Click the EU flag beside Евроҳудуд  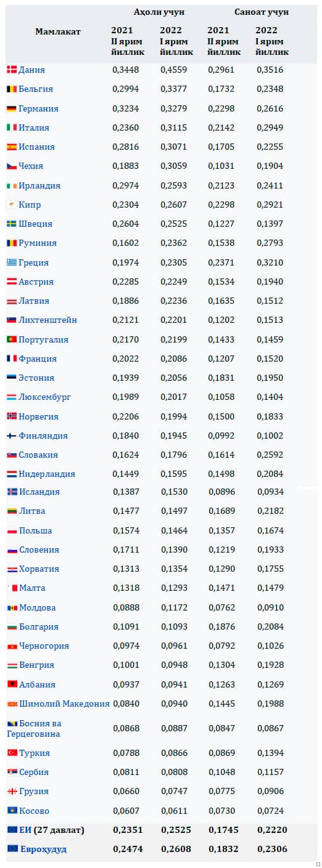point(12,849)
